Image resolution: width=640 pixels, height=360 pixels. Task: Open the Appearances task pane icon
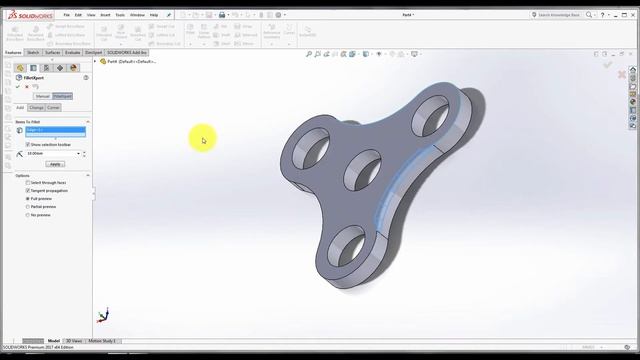[633, 102]
